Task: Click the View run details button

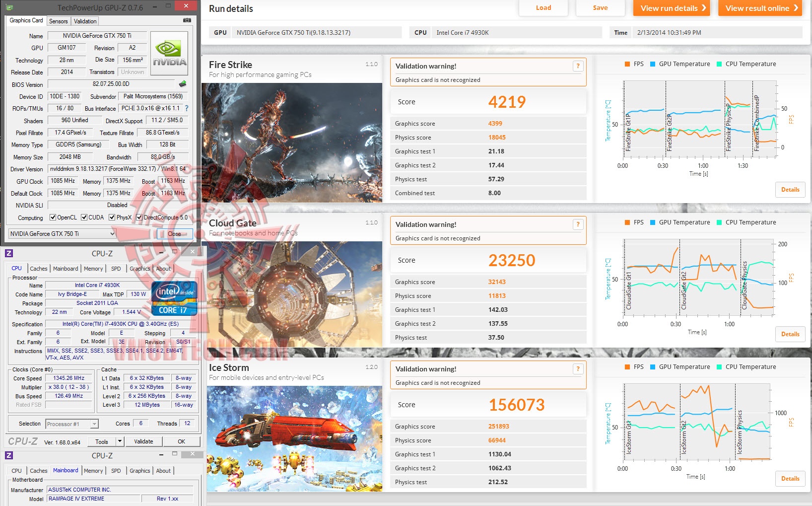Action: coord(673,8)
